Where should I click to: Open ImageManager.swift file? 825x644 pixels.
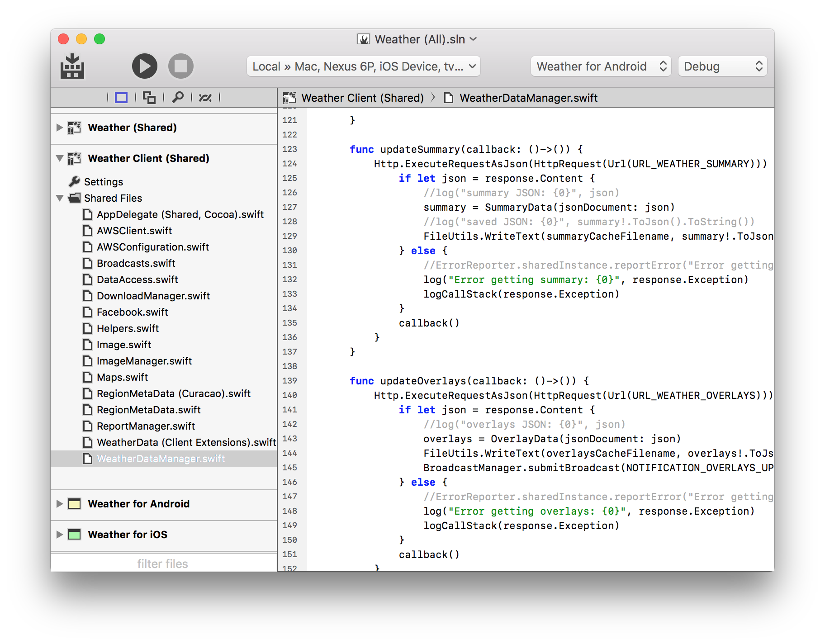(144, 361)
